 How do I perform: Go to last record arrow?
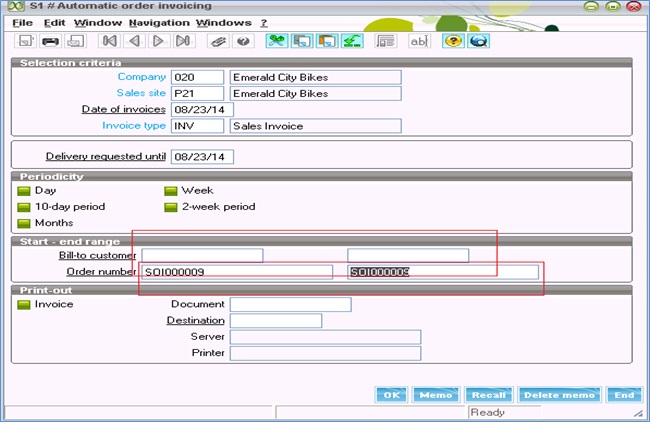pyautogui.click(x=183, y=41)
